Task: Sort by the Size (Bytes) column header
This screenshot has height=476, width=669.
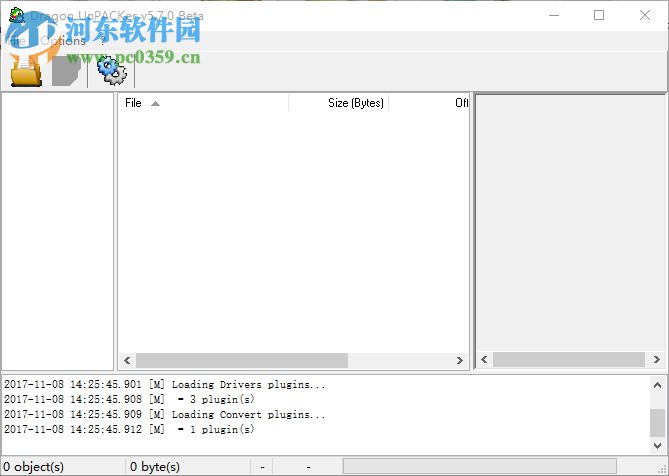Action: (x=339, y=103)
